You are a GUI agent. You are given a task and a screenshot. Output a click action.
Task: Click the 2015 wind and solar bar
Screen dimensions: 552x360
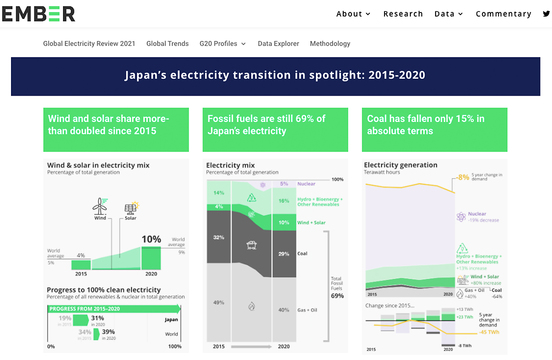[81, 265]
